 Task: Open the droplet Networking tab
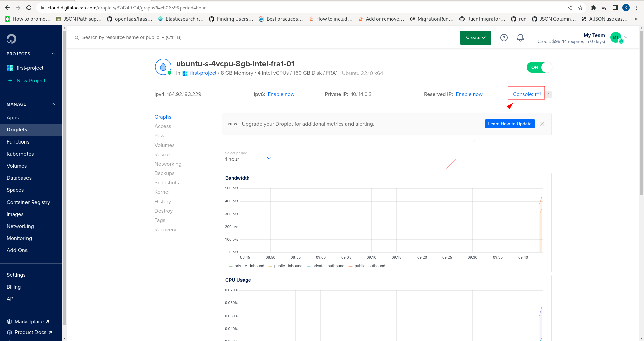[168, 164]
